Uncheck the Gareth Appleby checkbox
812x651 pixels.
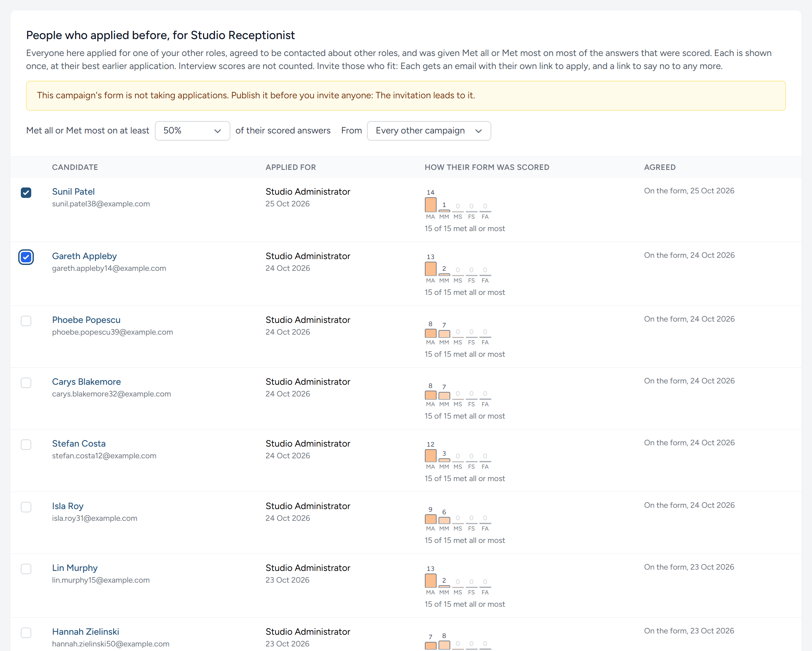pos(26,257)
